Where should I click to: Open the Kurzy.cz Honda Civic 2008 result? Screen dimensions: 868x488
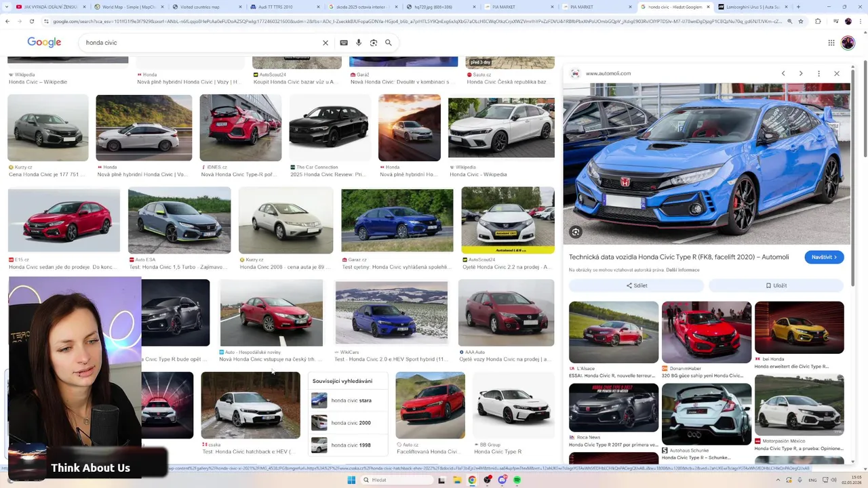[285, 220]
